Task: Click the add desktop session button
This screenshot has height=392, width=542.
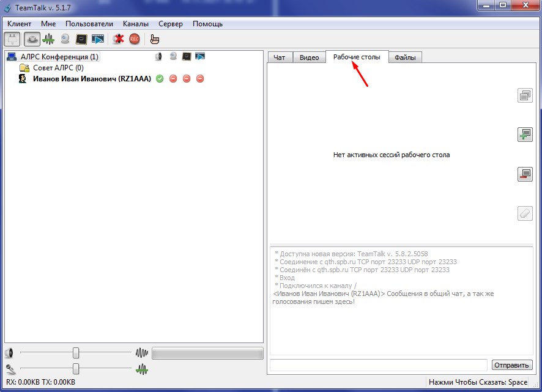Action: 525,135
